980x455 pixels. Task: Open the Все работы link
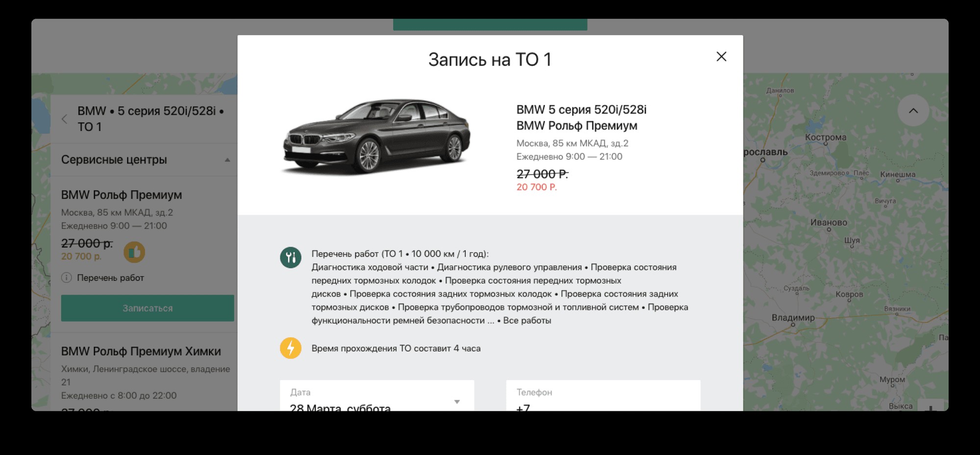(527, 321)
